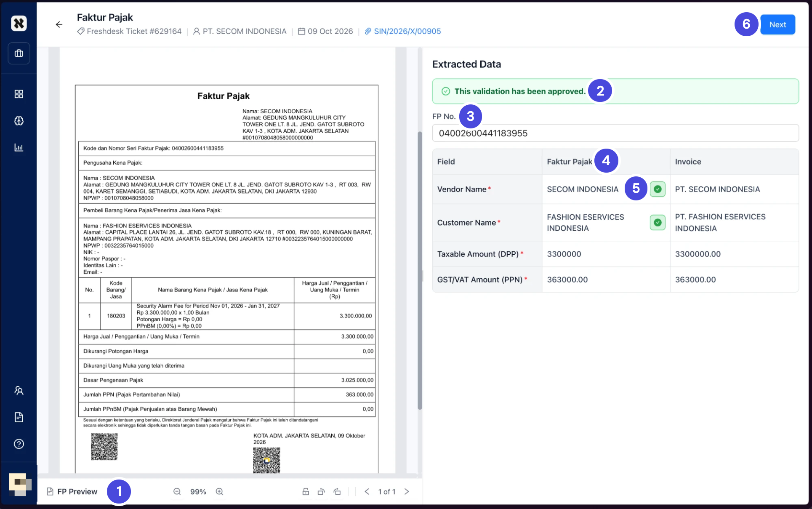The height and width of the screenshot is (509, 812).
Task: Click the preview vertical scrollbar
Action: 420,270
